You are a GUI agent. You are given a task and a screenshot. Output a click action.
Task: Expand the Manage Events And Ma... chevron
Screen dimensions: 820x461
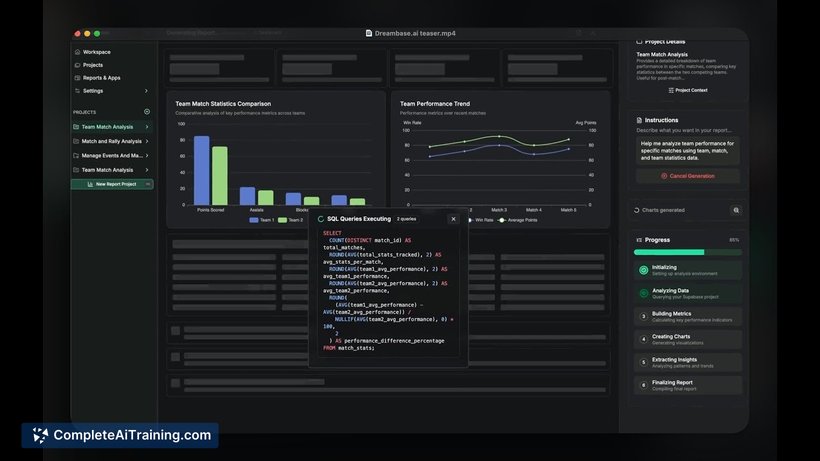(x=147, y=156)
